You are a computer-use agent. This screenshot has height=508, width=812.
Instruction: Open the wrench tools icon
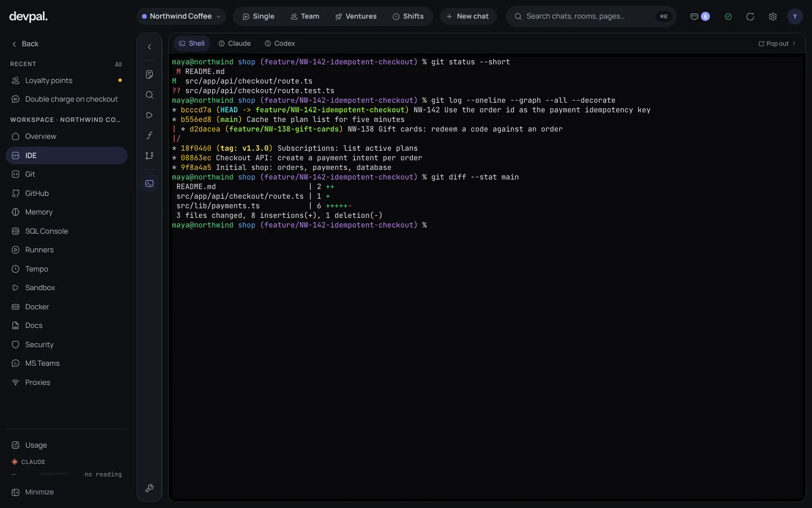click(x=149, y=488)
